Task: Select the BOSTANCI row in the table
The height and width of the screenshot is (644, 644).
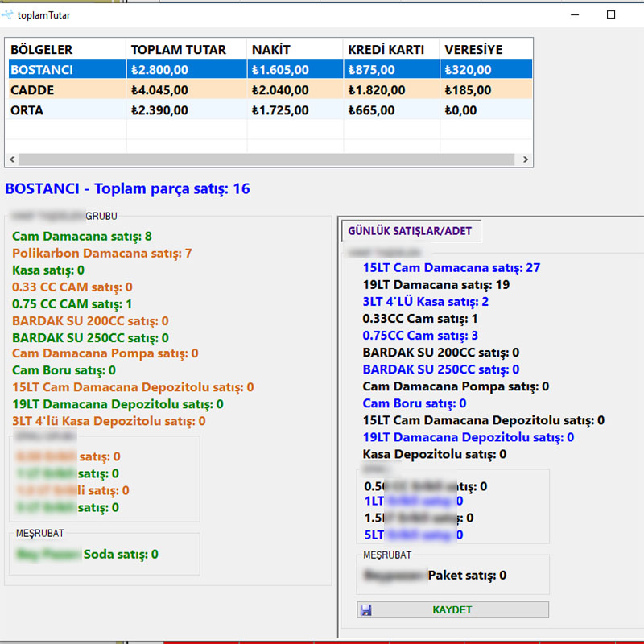Action: tap(42, 70)
